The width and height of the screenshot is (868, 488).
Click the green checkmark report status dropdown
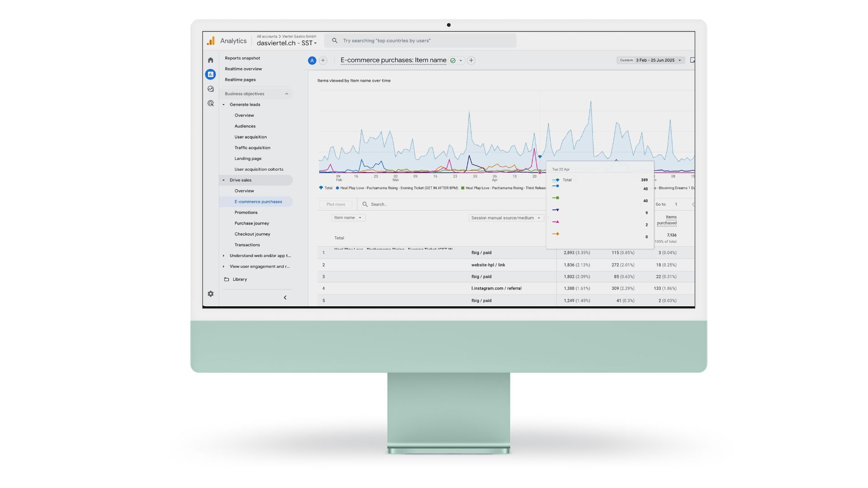[456, 61]
